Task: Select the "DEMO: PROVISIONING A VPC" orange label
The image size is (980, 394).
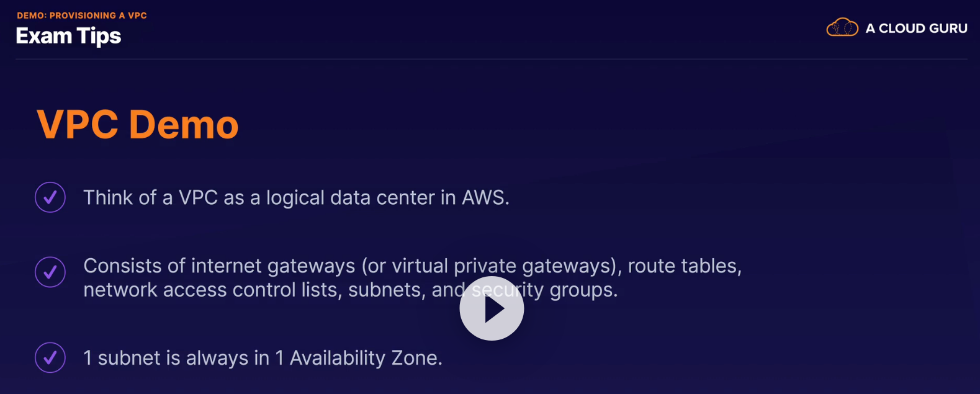Action: point(82,16)
